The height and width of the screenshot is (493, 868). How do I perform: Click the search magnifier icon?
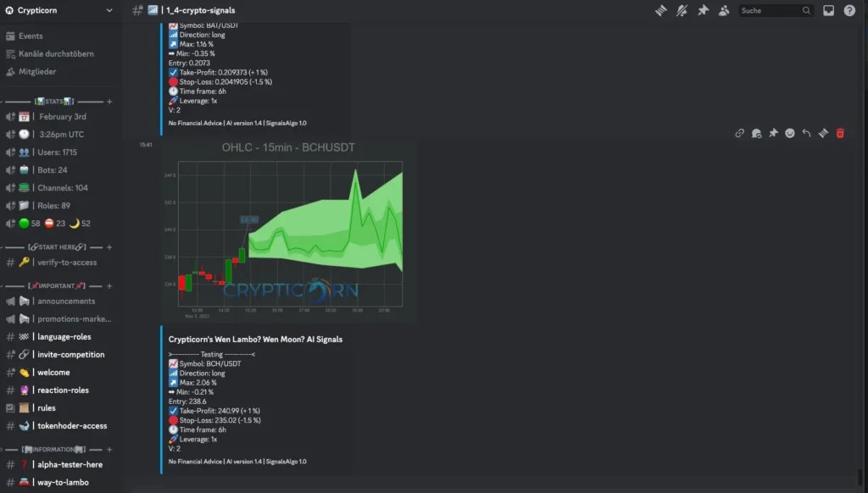(x=807, y=10)
